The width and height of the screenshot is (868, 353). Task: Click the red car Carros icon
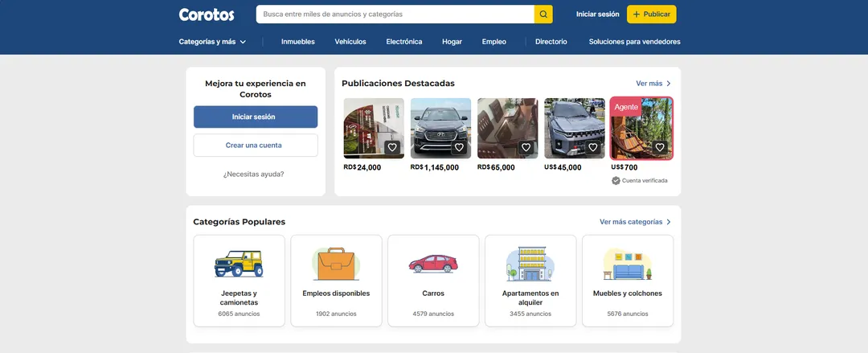[x=433, y=264]
